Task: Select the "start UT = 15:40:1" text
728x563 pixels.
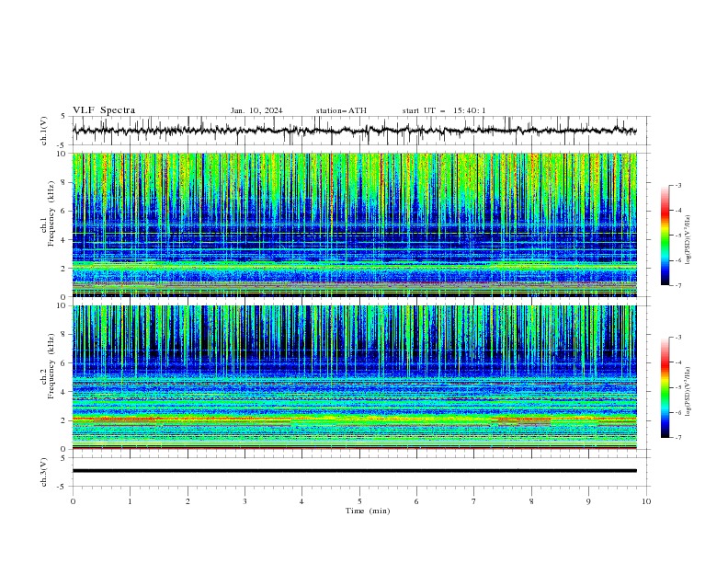Action: (x=444, y=110)
